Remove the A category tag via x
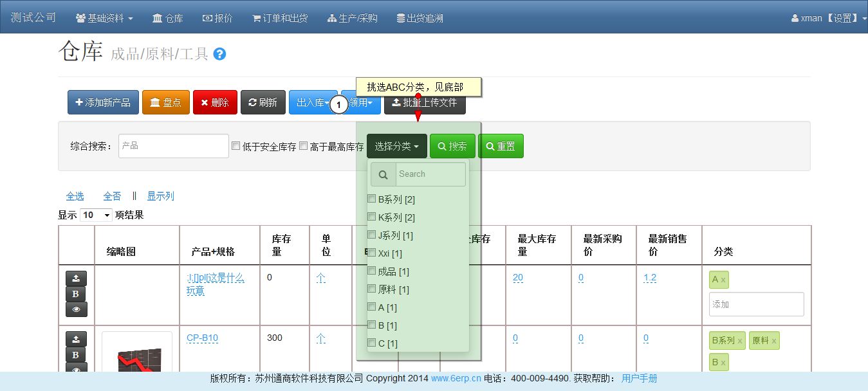The image size is (868, 391). (x=723, y=280)
